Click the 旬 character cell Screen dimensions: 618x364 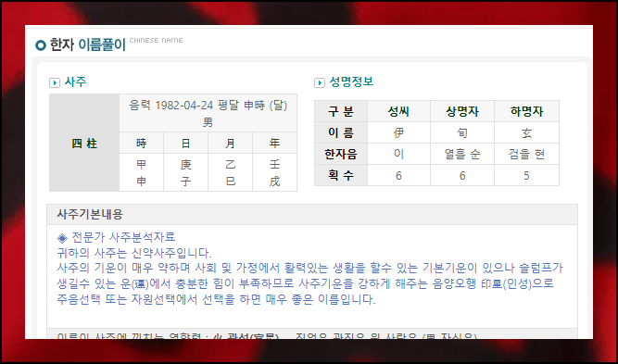[462, 132]
